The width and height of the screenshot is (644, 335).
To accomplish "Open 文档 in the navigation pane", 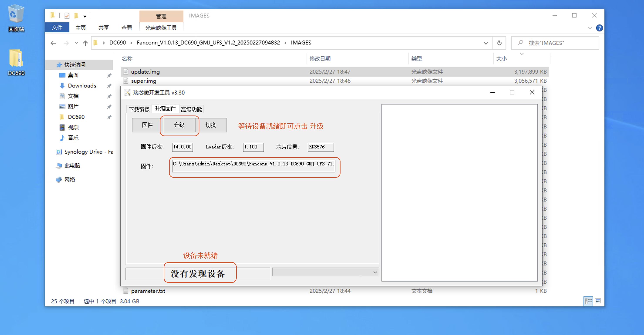I will point(73,96).
